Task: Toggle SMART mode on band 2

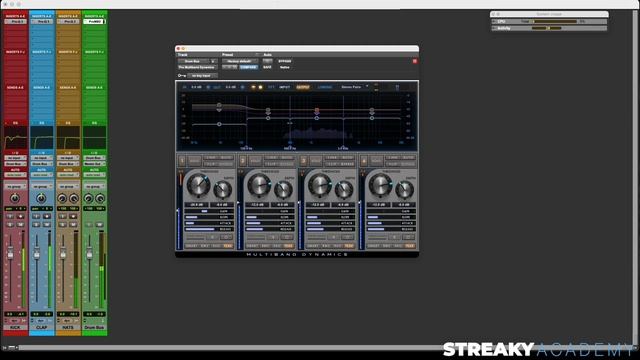Action: (252, 246)
